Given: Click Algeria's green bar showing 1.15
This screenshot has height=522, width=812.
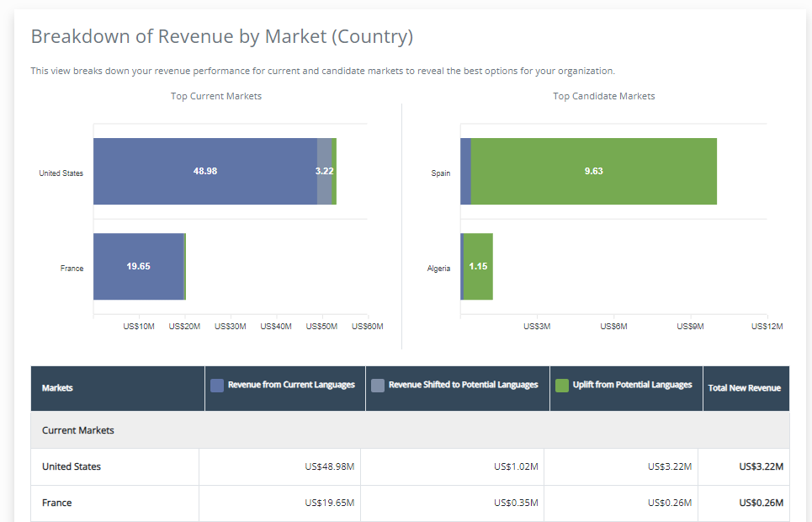Looking at the screenshot, I should point(478,266).
